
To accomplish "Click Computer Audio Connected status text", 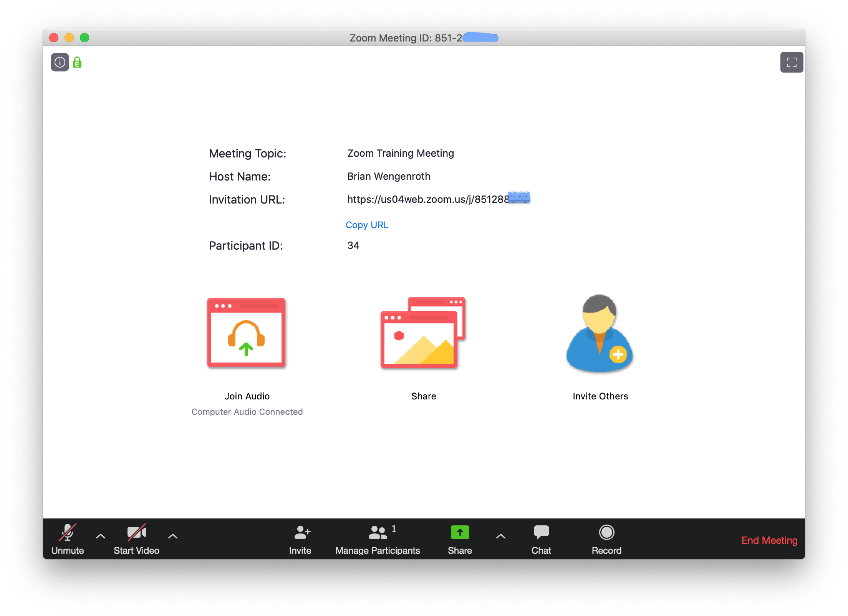I will click(x=247, y=412).
